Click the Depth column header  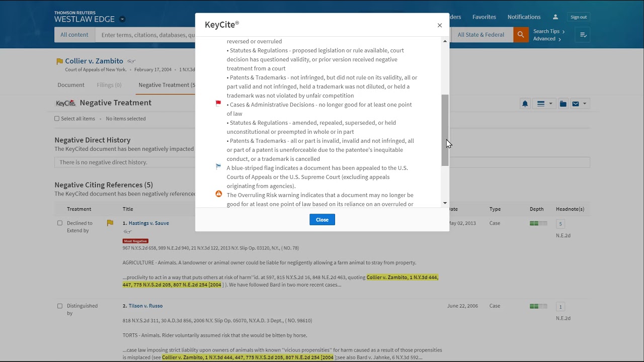536,209
